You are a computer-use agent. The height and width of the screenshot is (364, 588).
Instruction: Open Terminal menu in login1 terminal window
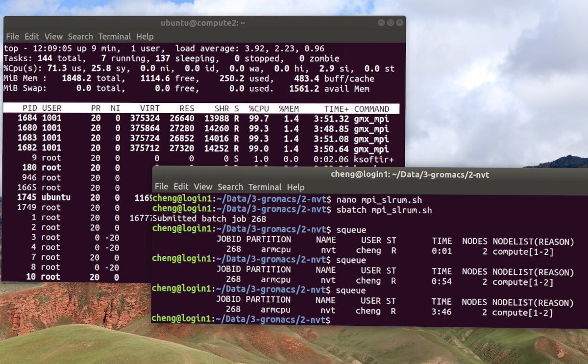(265, 187)
